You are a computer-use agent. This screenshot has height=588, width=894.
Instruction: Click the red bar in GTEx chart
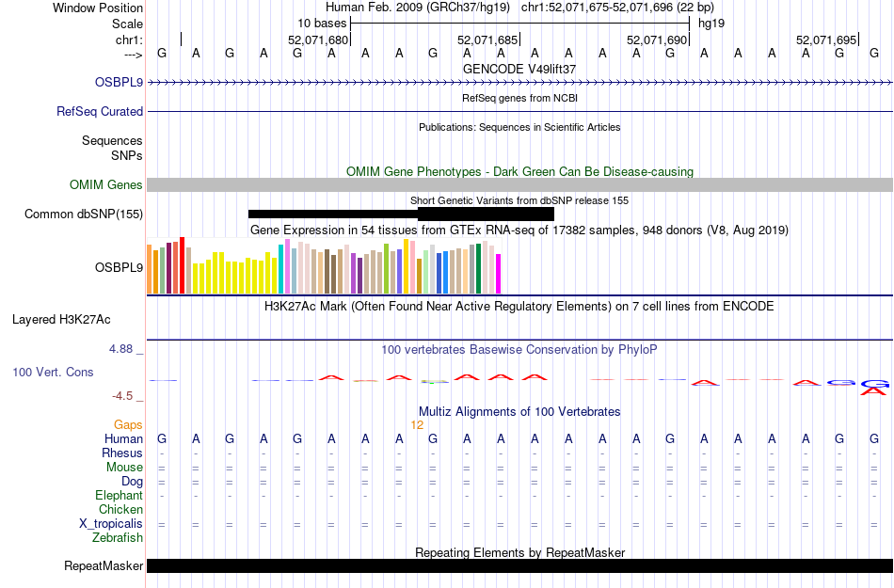182,265
